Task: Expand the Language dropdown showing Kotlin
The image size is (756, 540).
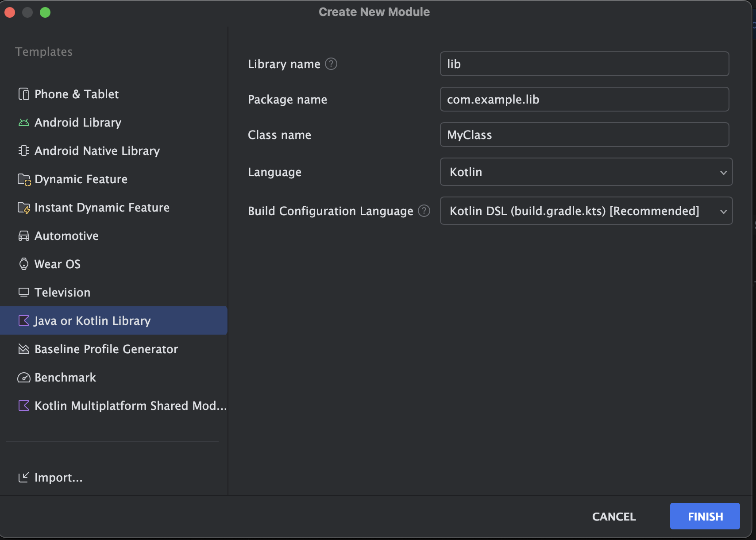Action: [x=586, y=172]
